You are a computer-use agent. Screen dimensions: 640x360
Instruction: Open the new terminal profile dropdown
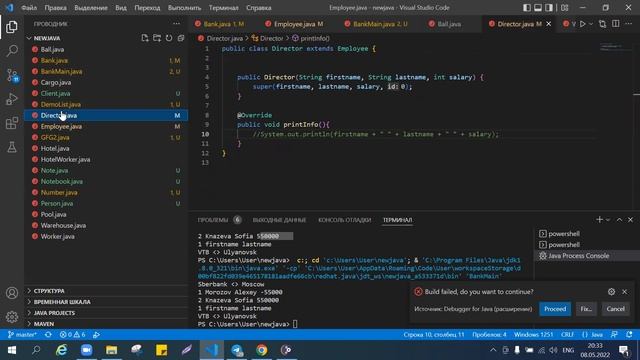tap(608, 220)
